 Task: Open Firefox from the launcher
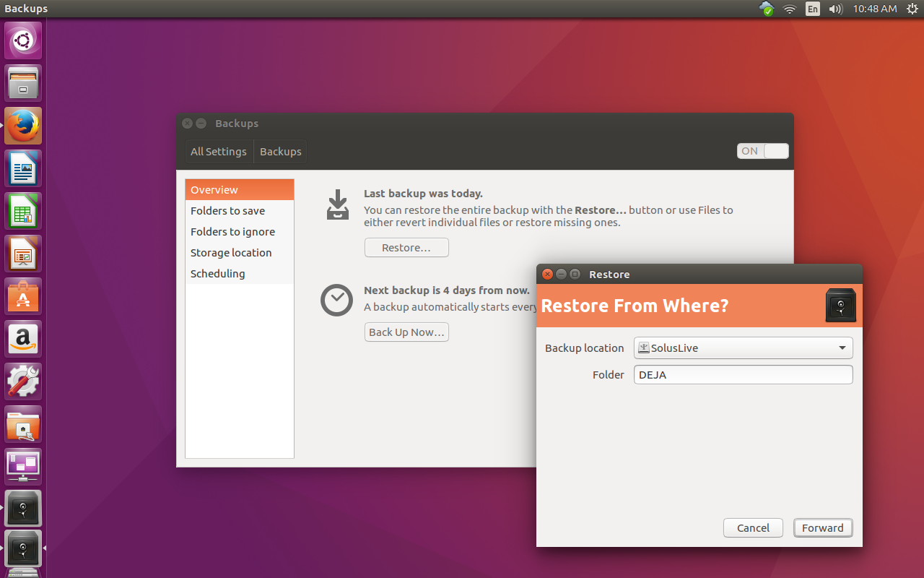(23, 126)
